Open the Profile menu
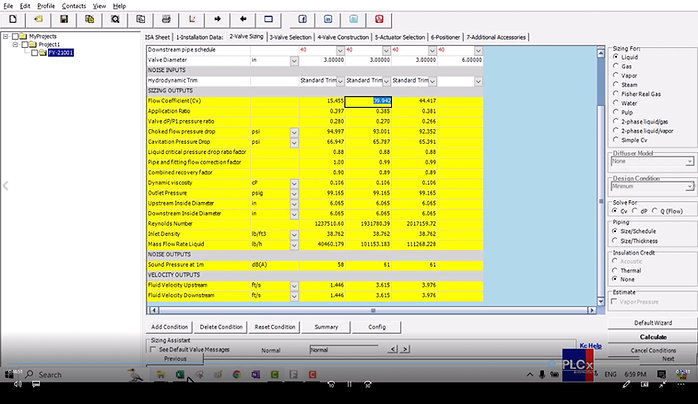Viewport: 698px width, 404px height. (x=45, y=5)
